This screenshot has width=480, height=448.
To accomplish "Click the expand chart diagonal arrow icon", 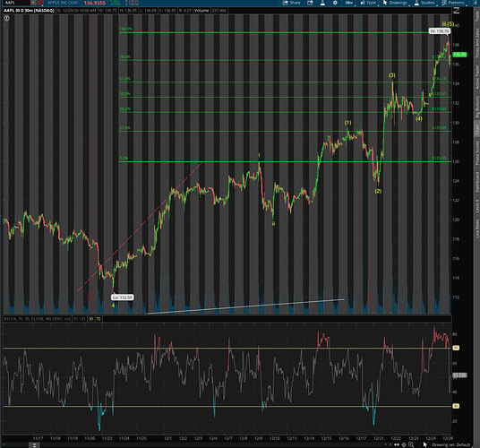I will [456, 11].
